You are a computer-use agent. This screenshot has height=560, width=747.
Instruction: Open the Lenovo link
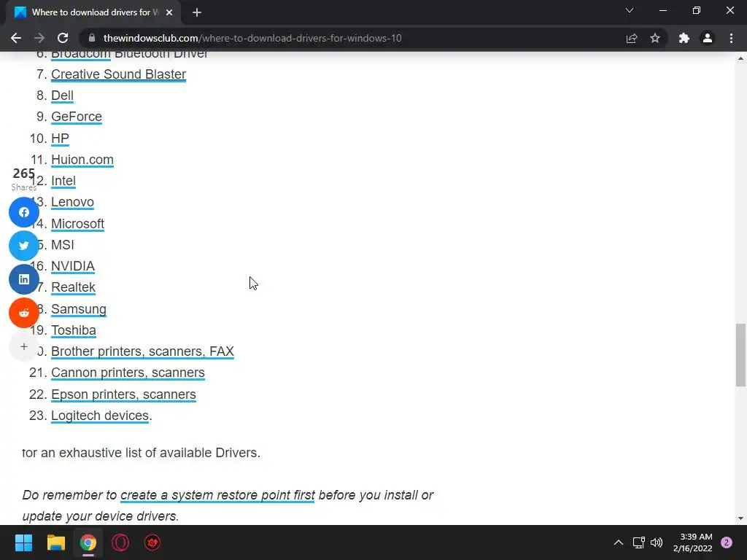[72, 202]
